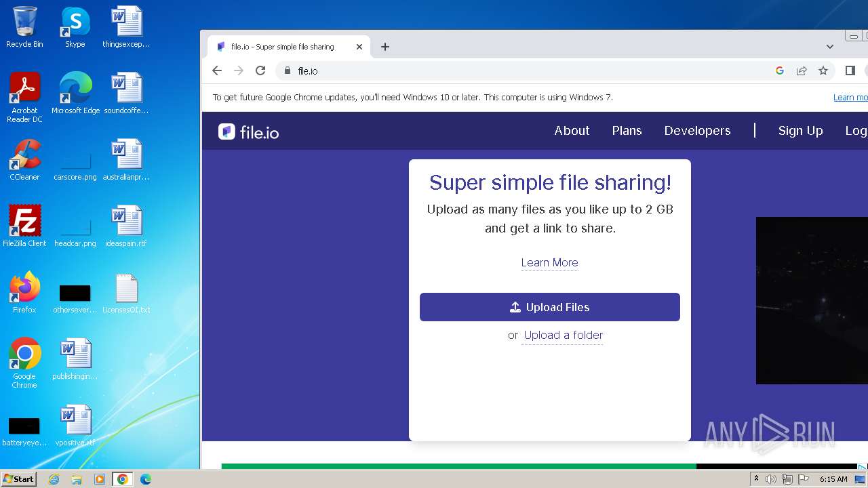This screenshot has width=868, height=488.
Task: Open the Developers page
Action: 697,131
